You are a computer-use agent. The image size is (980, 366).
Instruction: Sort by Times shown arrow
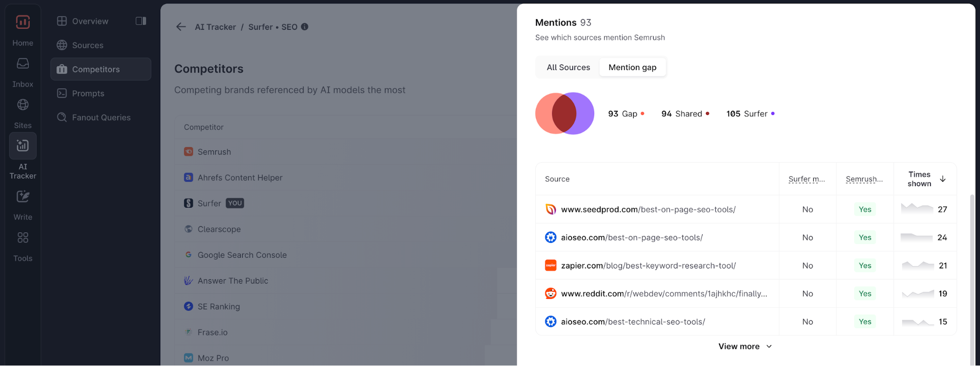coord(942,179)
